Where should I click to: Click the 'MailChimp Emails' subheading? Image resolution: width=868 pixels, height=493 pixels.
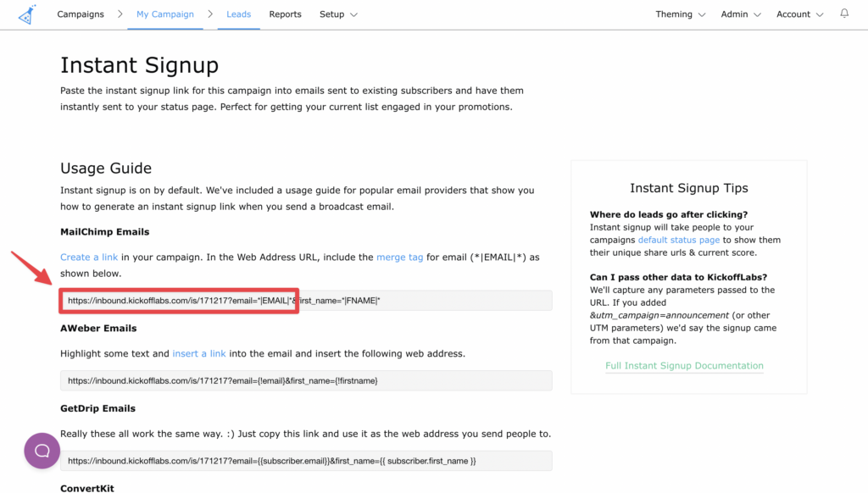[104, 232]
